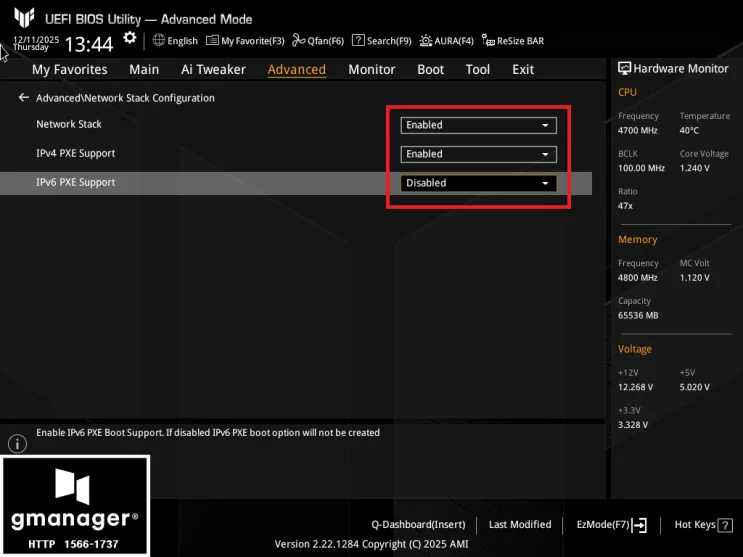Open Search(F9) tool
Viewport: 743px width, 557px height.
381,41
